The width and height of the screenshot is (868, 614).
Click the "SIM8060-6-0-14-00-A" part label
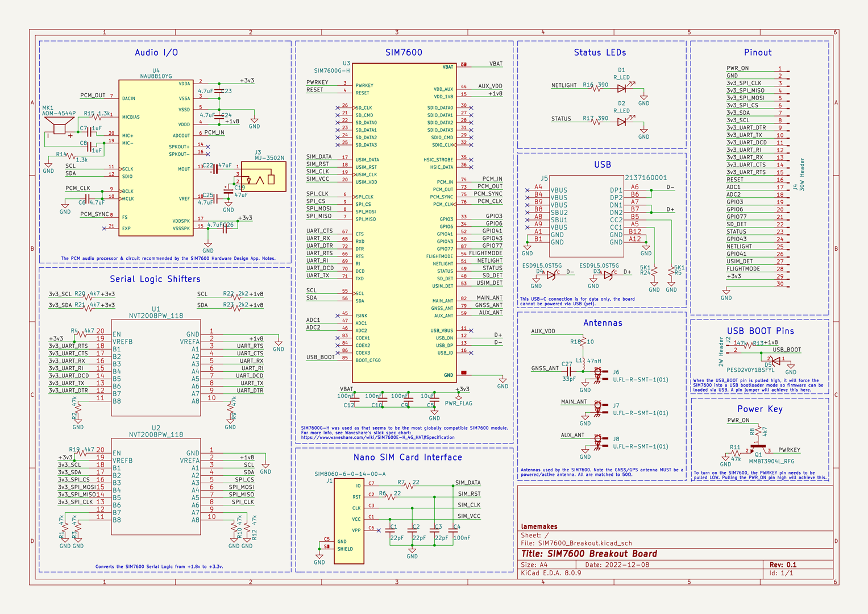350,474
